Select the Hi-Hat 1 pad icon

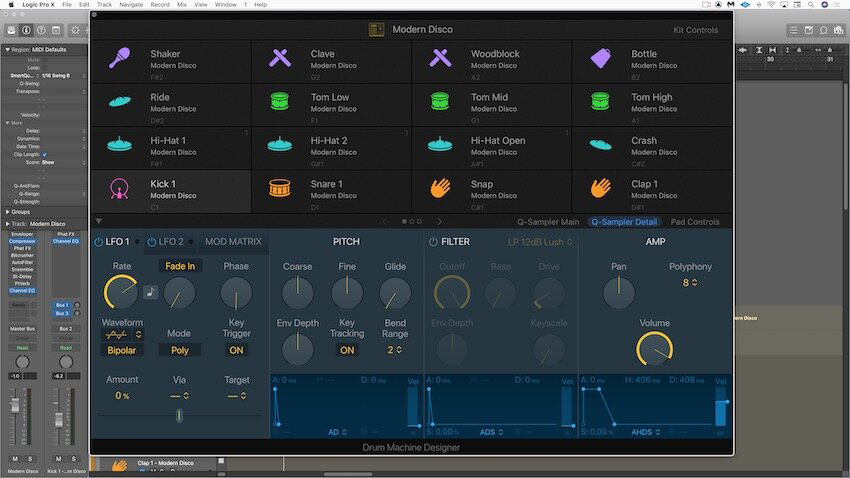(x=119, y=144)
